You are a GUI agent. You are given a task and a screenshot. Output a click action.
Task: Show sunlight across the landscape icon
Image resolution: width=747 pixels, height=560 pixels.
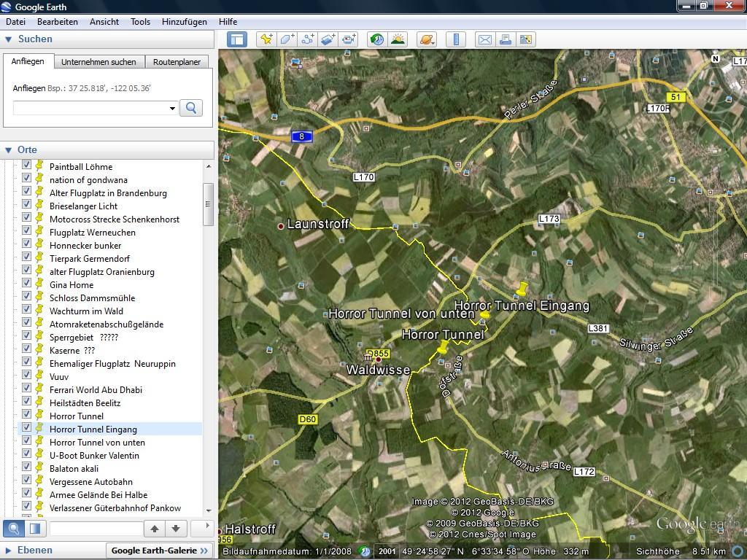398,39
